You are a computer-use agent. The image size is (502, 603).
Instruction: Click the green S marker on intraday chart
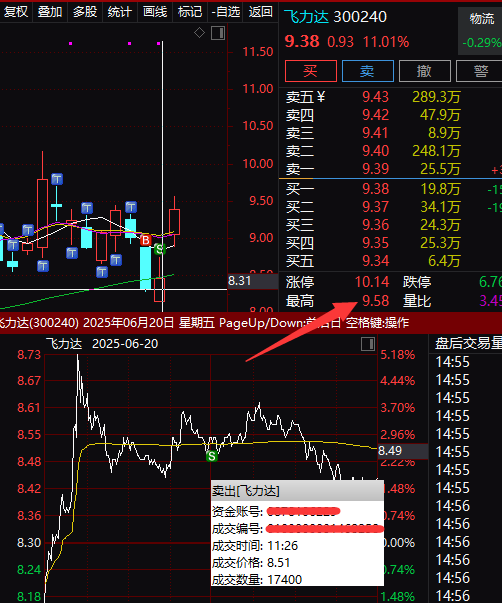pyautogui.click(x=212, y=456)
